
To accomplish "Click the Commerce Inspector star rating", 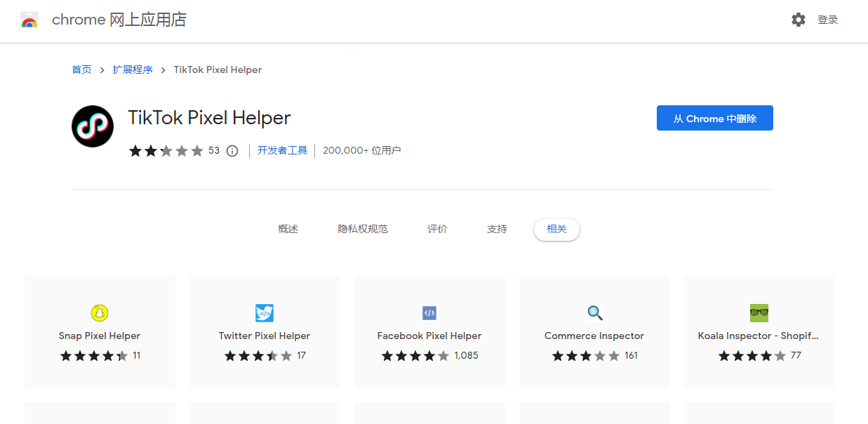I will [586, 356].
